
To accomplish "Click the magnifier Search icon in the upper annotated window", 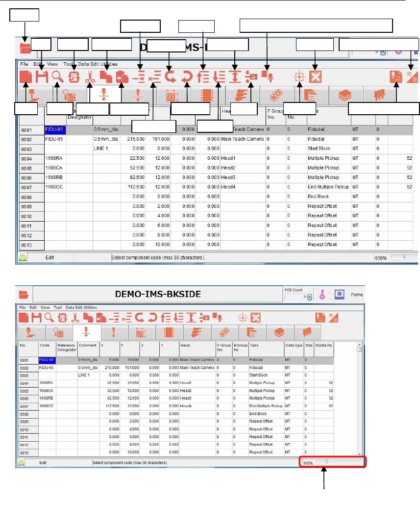I will coord(58,77).
